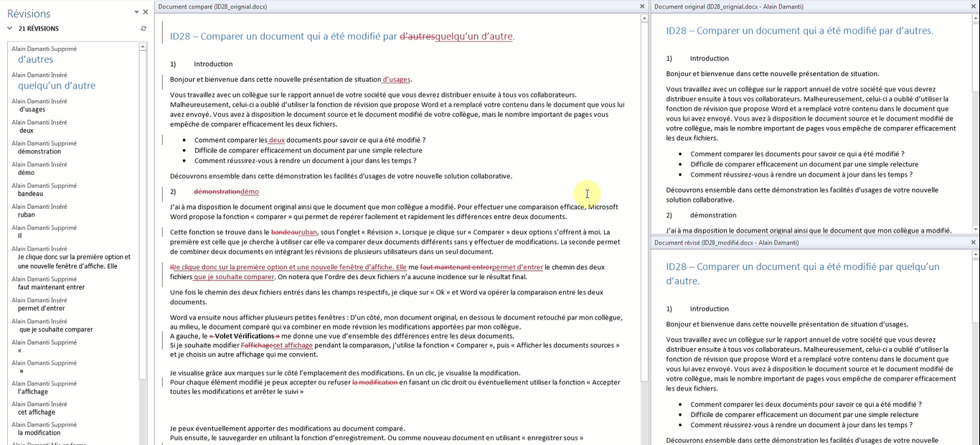Click struck-through "bandeau" in compared document
The width and height of the screenshot is (980, 445).
[285, 232]
